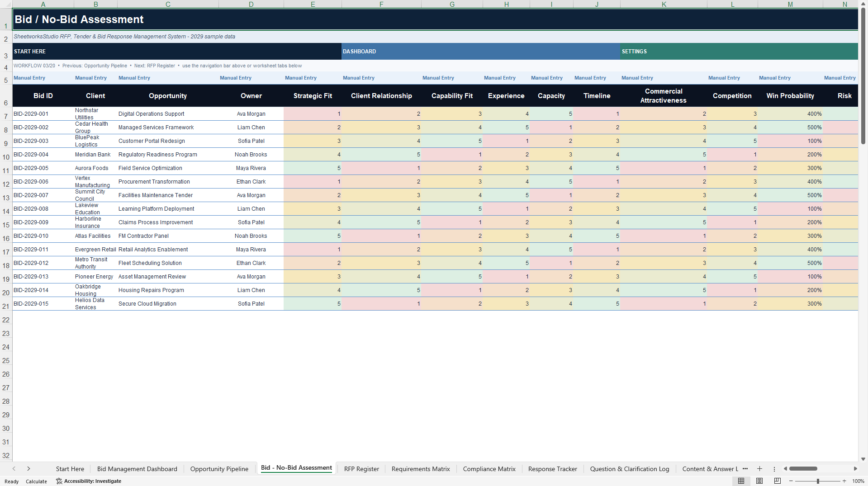Image resolution: width=868 pixels, height=486 pixels.
Task: Click Calculate in the status bar
Action: coord(36,481)
